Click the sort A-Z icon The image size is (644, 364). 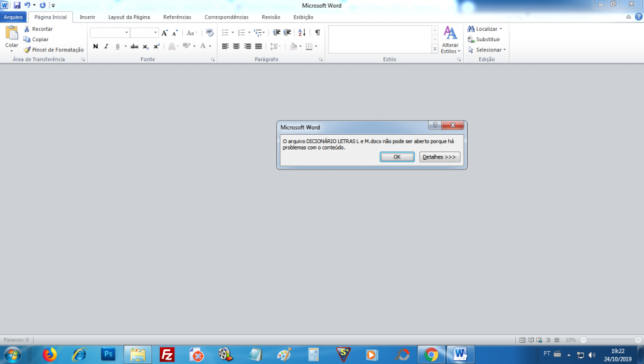pyautogui.click(x=302, y=32)
